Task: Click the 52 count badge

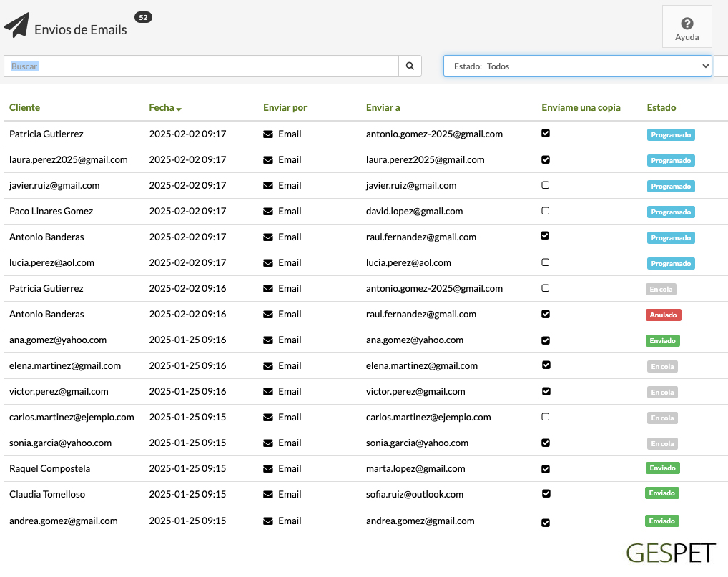Action: 143,18
